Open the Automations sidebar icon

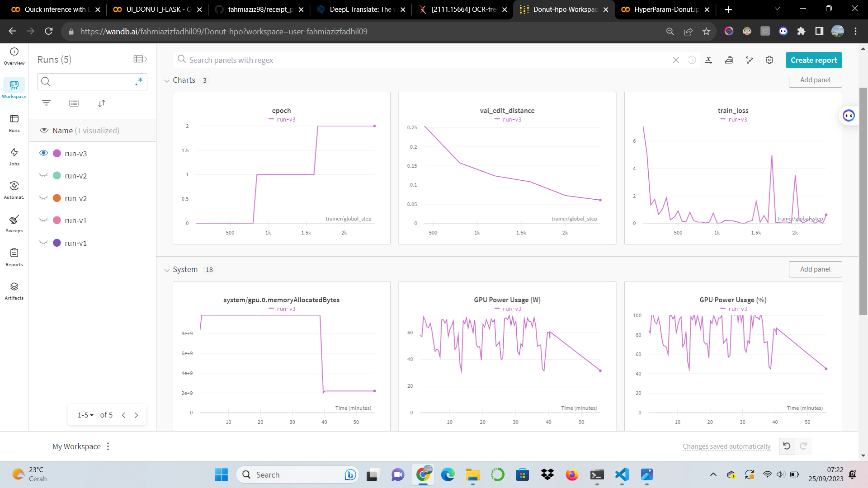click(14, 190)
